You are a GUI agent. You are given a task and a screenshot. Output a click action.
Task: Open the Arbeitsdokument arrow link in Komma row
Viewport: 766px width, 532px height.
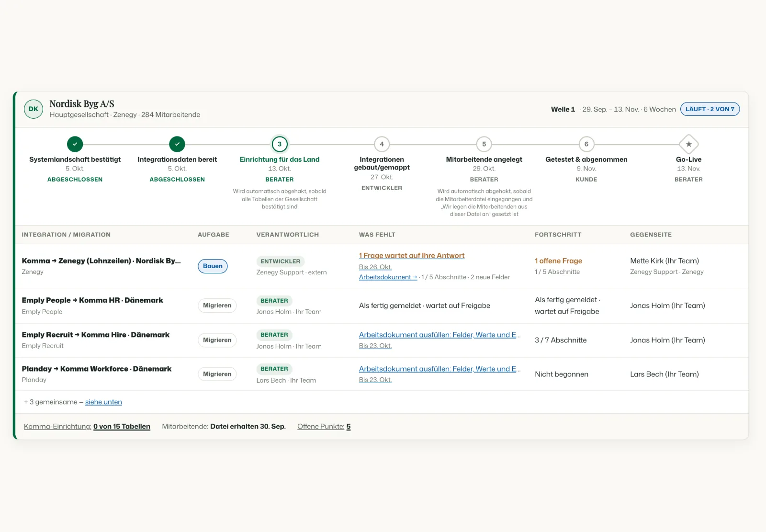click(x=388, y=277)
